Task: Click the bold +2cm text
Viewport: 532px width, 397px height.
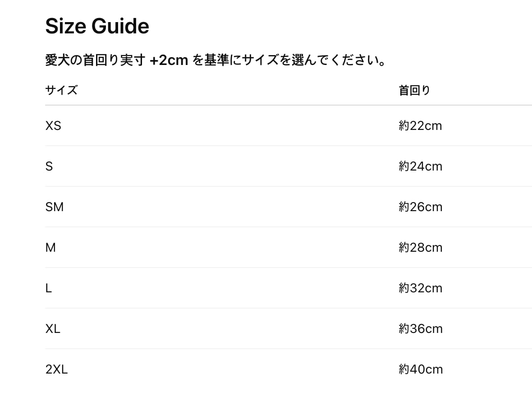Action: click(x=169, y=60)
